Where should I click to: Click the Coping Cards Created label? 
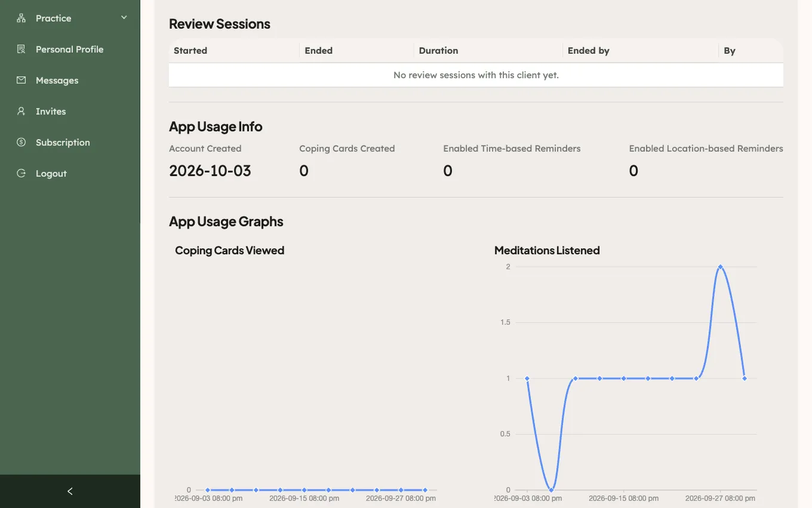point(347,149)
